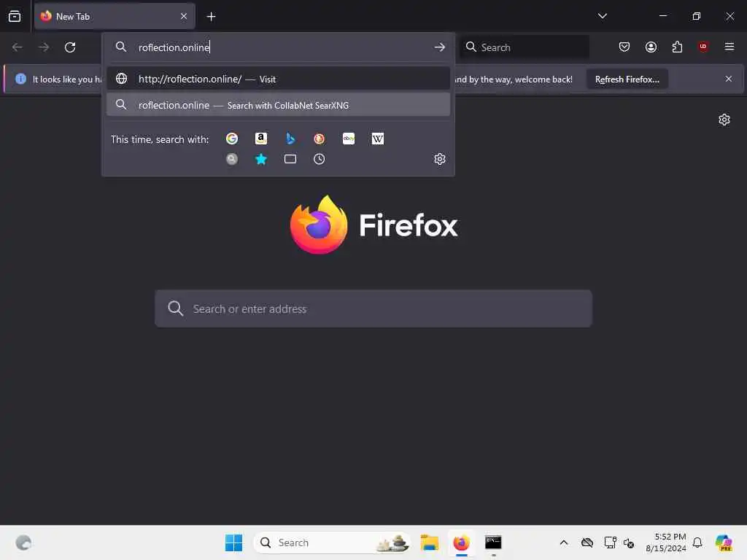This screenshot has height=560, width=747.
Task: Search this time with Google
Action: pos(232,139)
